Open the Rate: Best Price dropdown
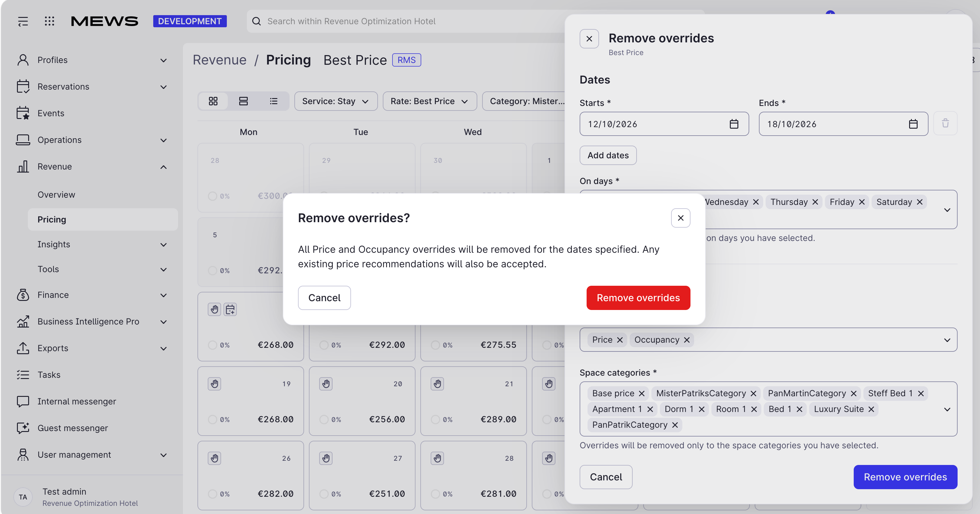 (x=429, y=101)
